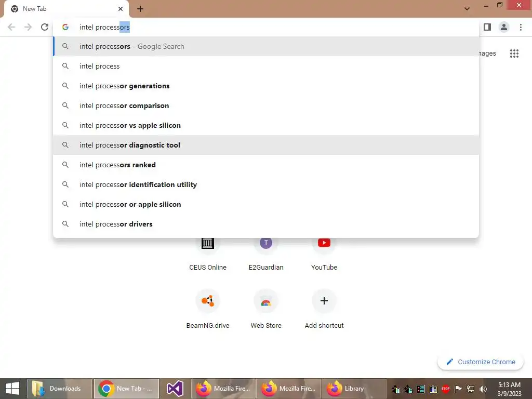Open the taskbar clock showing 5:13 AM
532x399 pixels.
point(509,389)
